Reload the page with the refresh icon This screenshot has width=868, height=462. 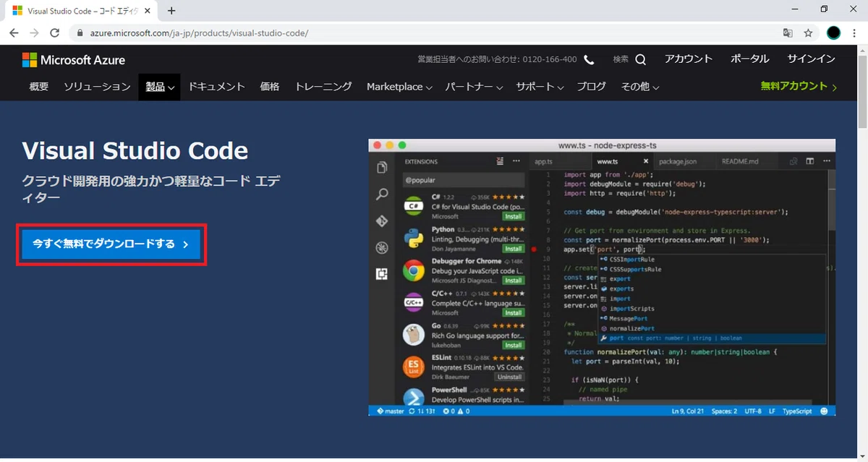point(54,33)
